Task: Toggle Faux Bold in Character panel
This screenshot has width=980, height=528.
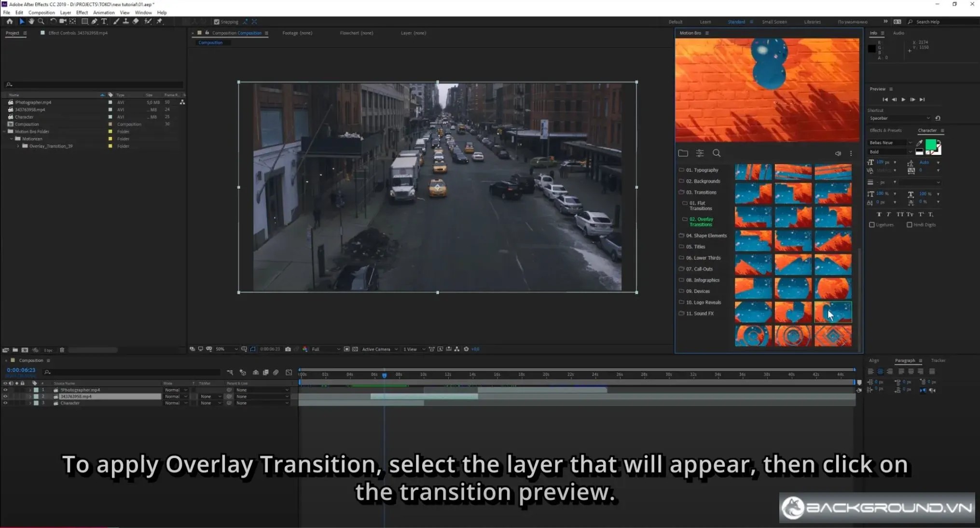Action: click(879, 214)
